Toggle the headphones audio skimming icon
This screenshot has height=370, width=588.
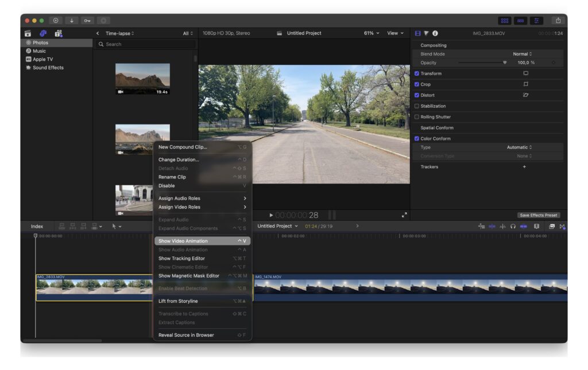513,226
